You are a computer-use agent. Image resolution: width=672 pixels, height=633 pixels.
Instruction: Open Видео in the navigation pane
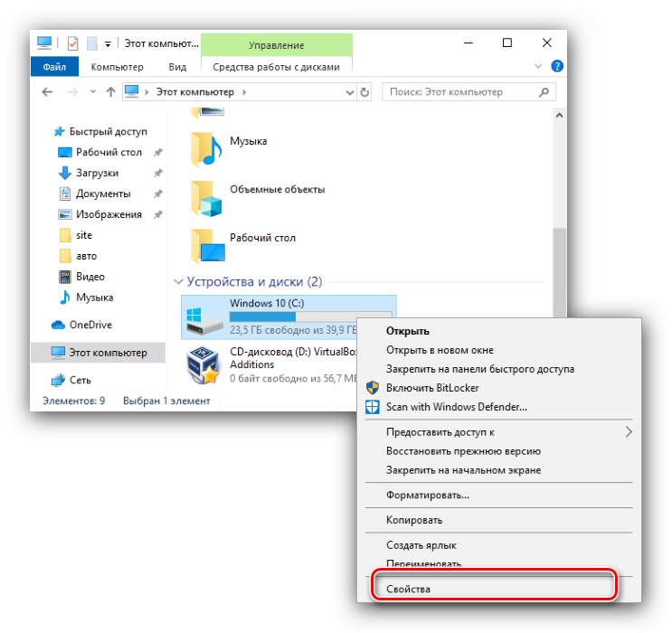(90, 277)
